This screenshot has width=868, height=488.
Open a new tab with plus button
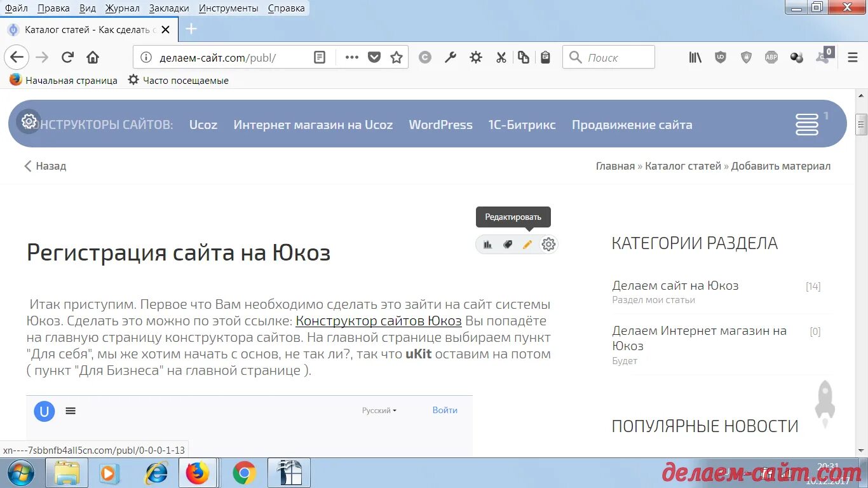click(x=191, y=29)
